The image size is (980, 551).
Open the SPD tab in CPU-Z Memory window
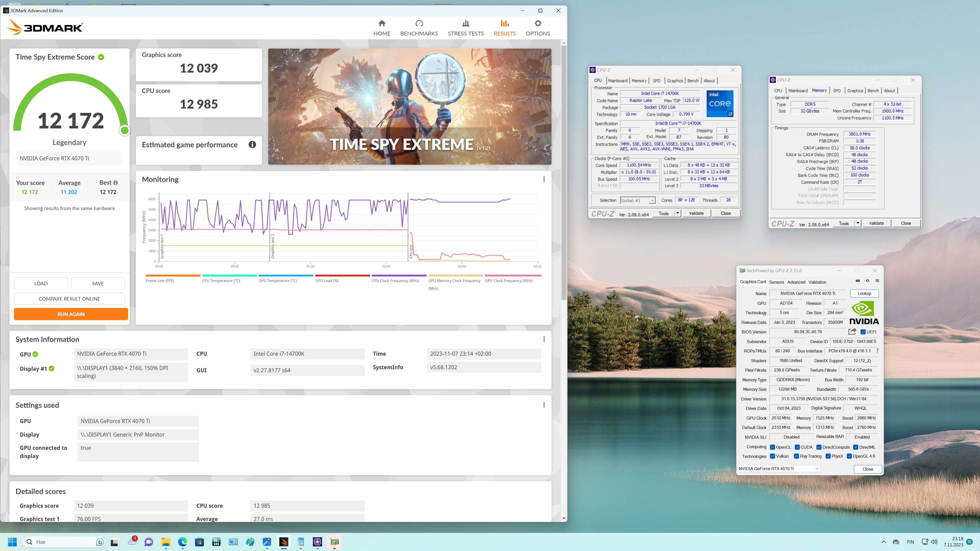pos(837,91)
